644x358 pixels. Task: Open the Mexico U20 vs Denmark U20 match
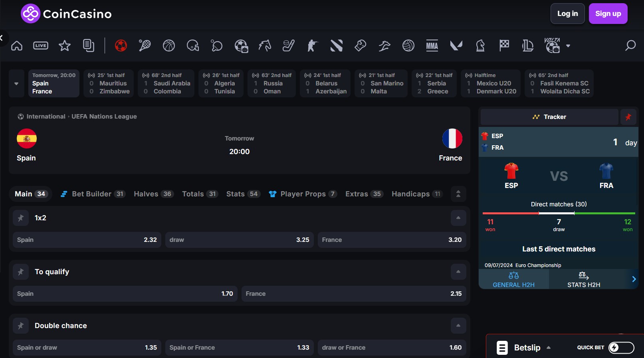pos(491,83)
